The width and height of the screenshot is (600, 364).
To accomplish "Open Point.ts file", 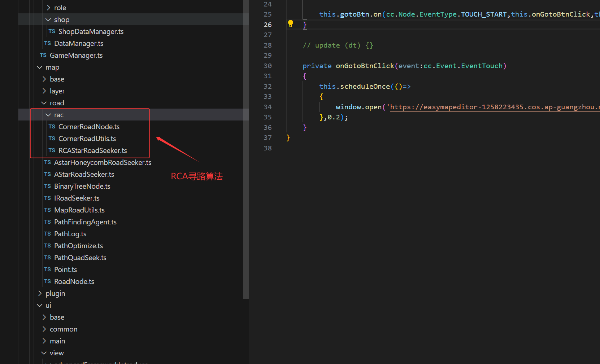I will (x=65, y=269).
